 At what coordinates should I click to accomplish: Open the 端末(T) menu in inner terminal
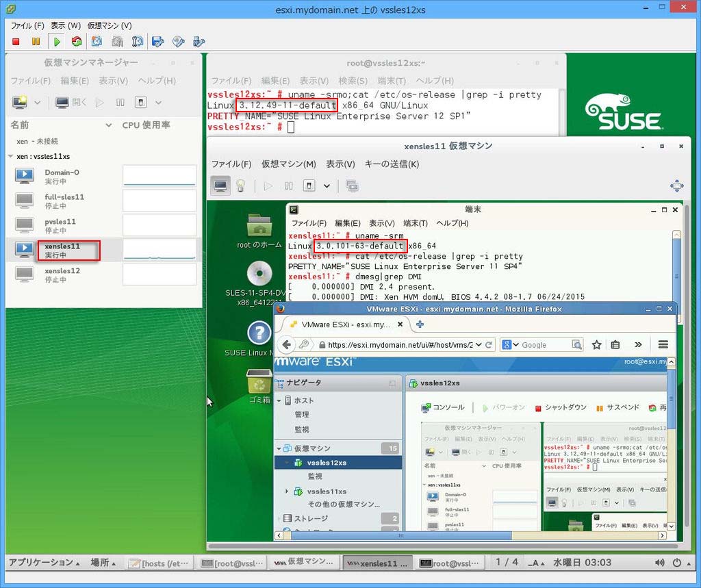416,222
